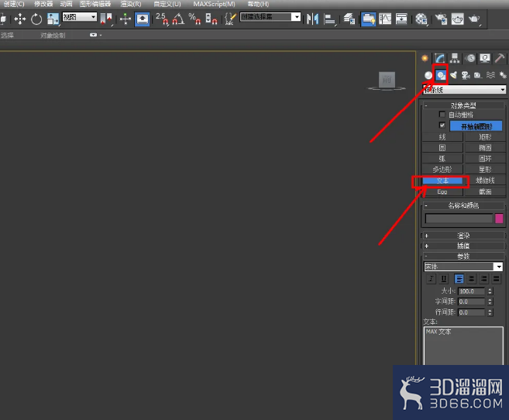Click the 星形 (Star) shape button

click(485, 170)
